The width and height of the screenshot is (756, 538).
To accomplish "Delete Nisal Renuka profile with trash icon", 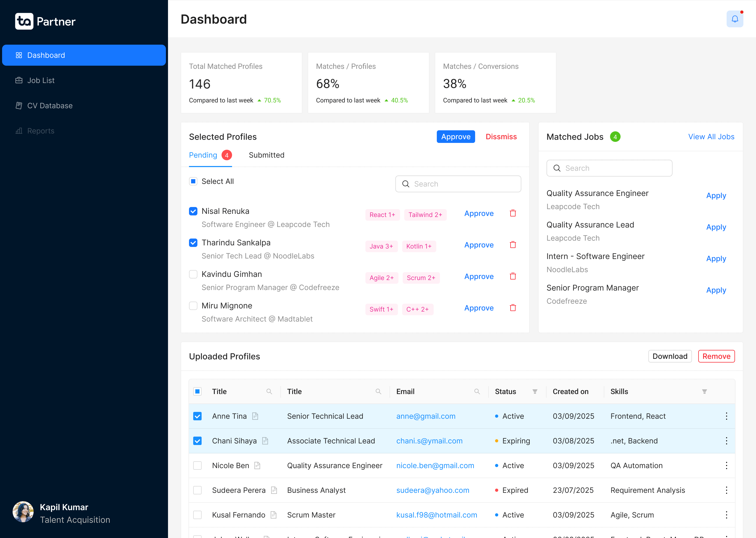I will click(513, 213).
